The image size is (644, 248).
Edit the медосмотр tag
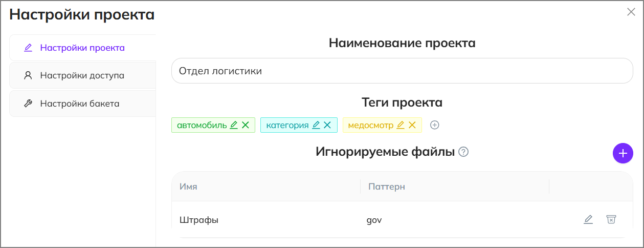401,125
